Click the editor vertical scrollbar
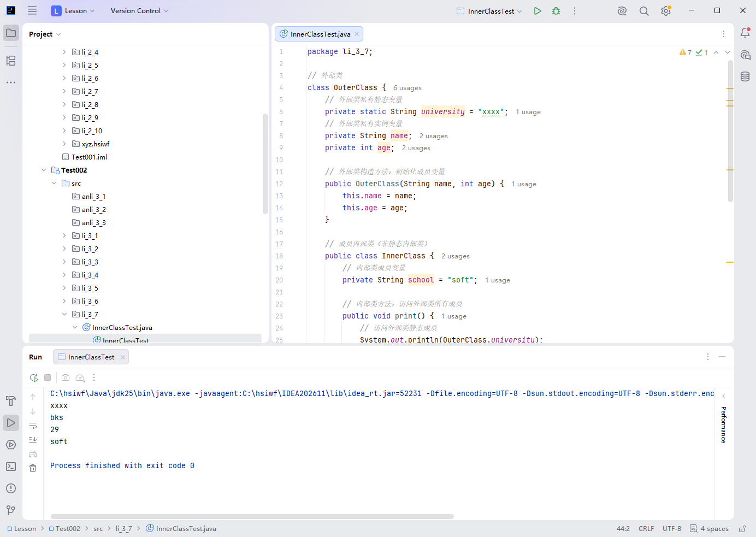The image size is (756, 537). [x=730, y=131]
